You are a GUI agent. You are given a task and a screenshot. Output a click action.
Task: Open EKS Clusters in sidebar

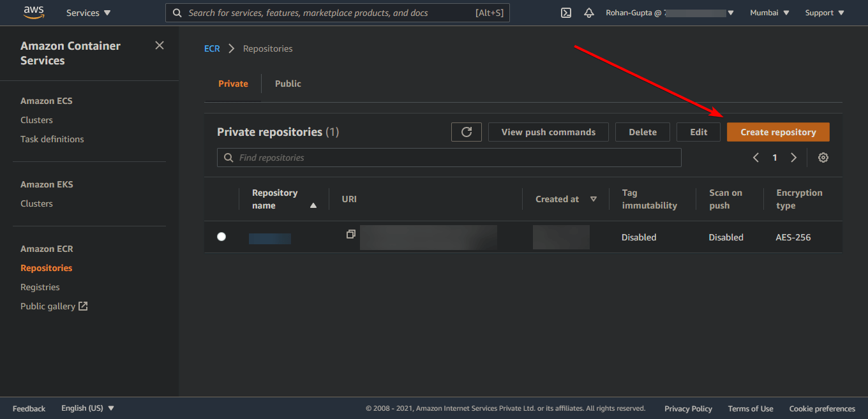[36, 203]
